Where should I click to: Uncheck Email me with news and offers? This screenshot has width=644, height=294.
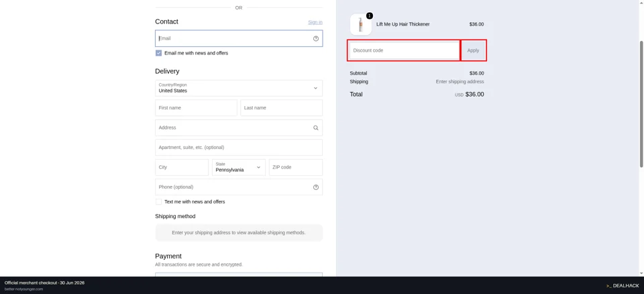pos(158,53)
